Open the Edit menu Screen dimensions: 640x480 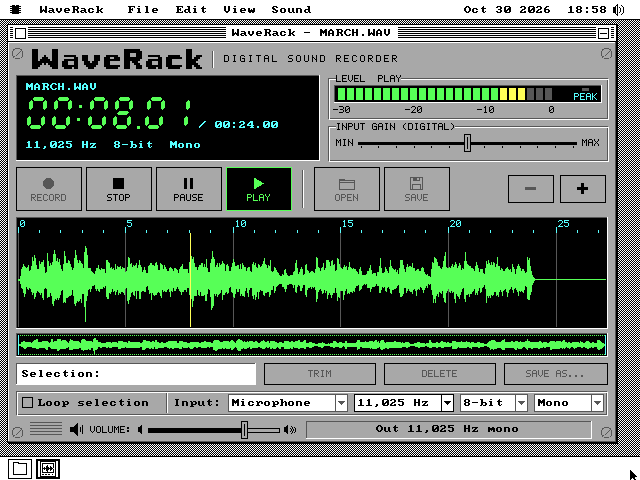[191, 9]
